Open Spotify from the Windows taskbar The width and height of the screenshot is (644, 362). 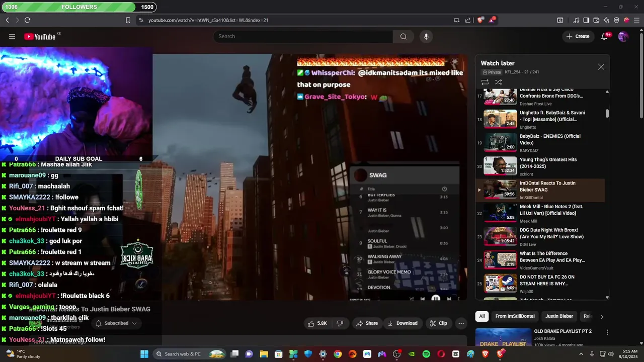click(x=426, y=354)
